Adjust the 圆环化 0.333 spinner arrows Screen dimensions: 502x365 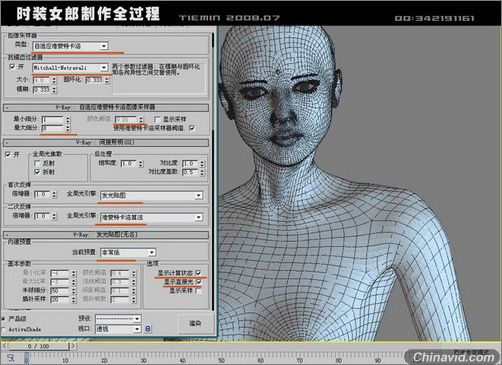click(x=107, y=80)
